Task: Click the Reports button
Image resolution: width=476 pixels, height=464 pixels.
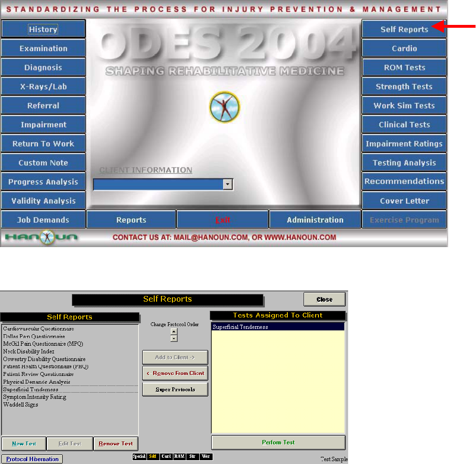Action: point(131,220)
